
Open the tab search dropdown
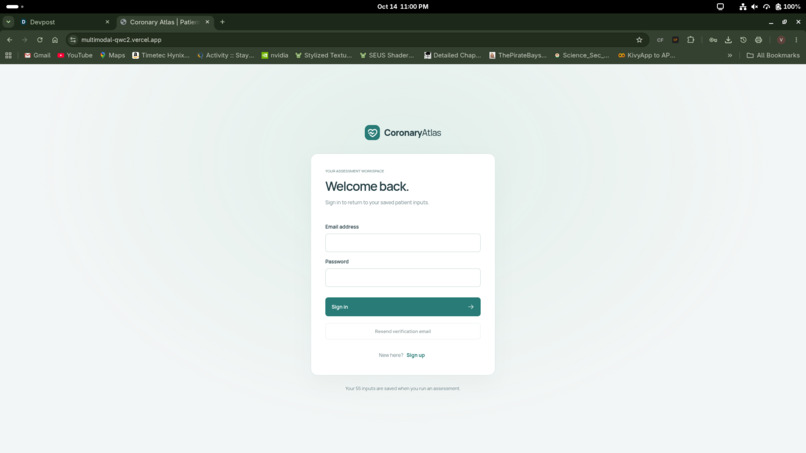pyautogui.click(x=8, y=22)
